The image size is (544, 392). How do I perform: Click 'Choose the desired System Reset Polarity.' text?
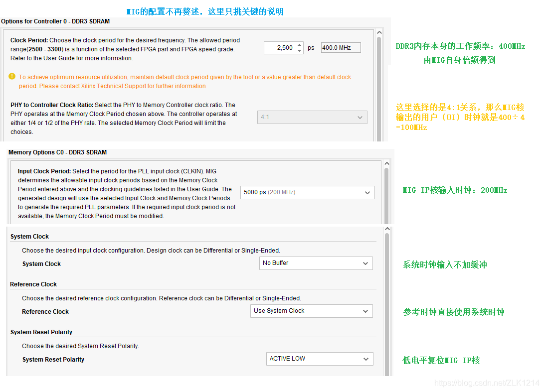[x=80, y=346]
